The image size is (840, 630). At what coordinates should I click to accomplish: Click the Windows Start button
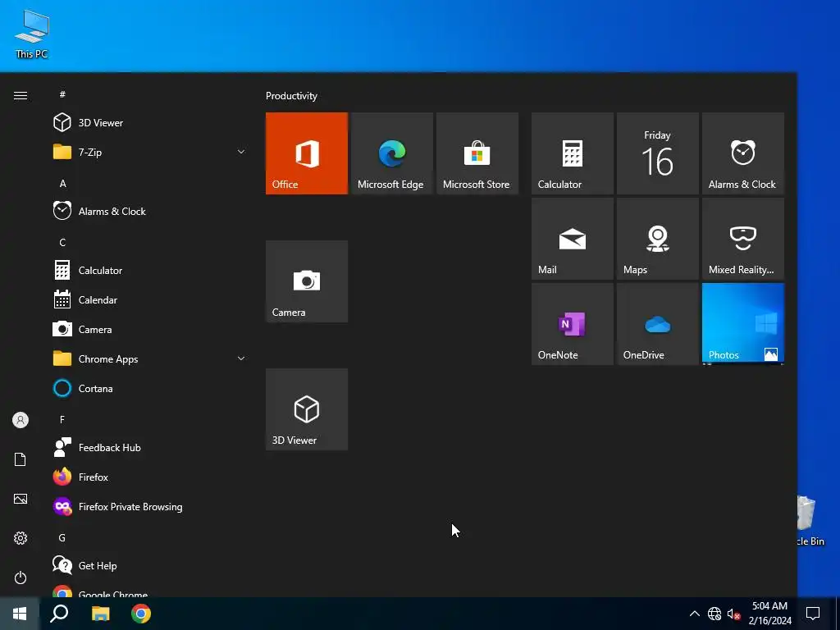coord(20,614)
